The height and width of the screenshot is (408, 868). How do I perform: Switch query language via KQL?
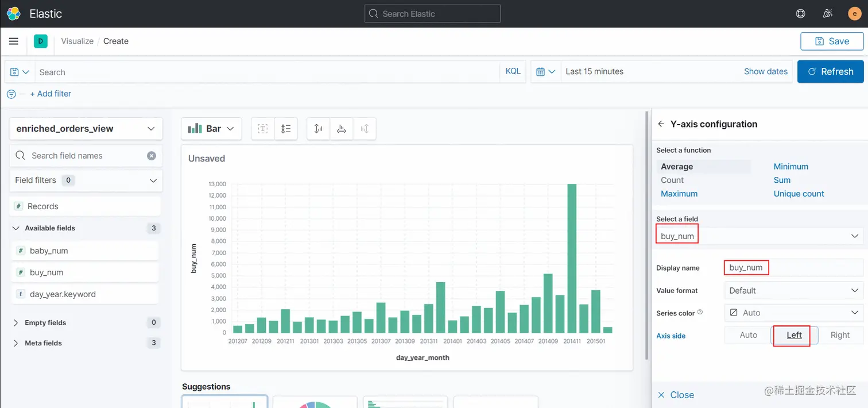tap(513, 71)
